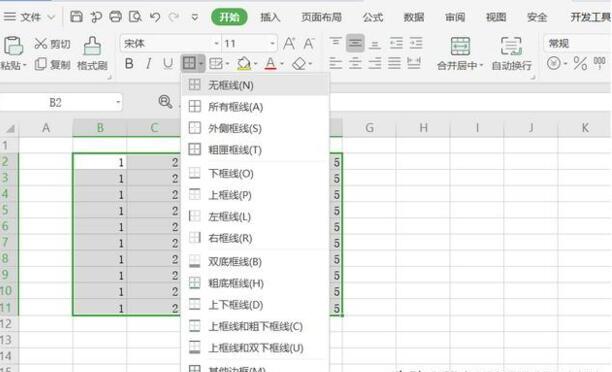Choose 所有框线(A) menu entry
The height and width of the screenshot is (372, 612).
255,106
